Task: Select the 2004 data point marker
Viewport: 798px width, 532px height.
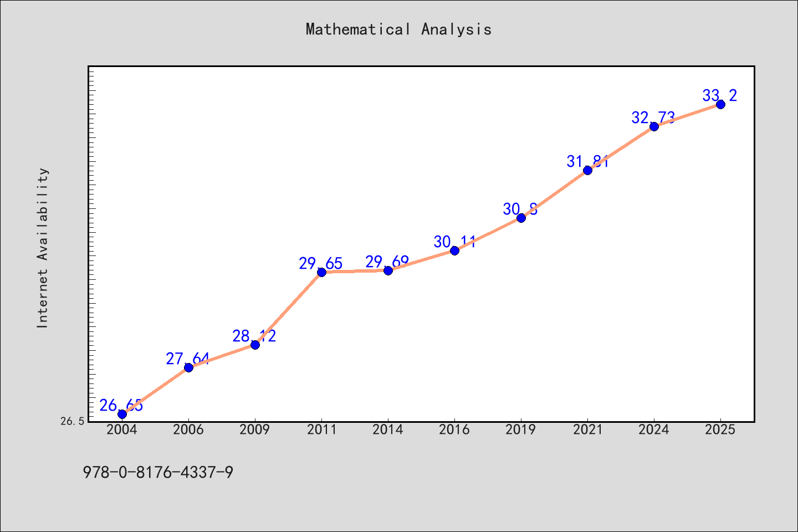Action: 122,414
